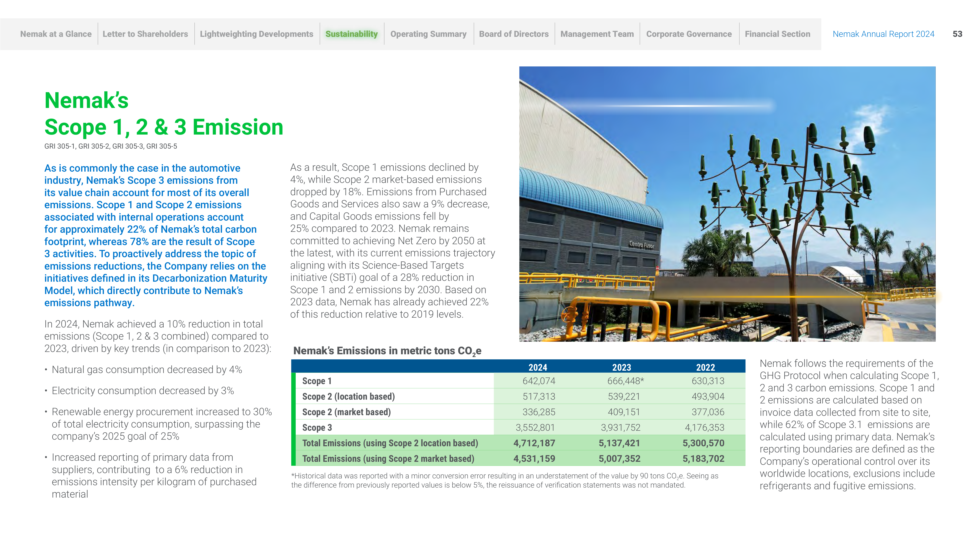980x551 pixels.
Task: Open the Operating Summary tab
Action: [x=428, y=34]
